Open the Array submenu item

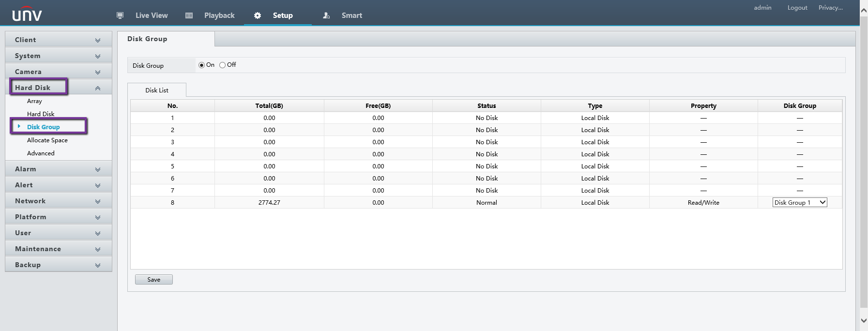(34, 101)
